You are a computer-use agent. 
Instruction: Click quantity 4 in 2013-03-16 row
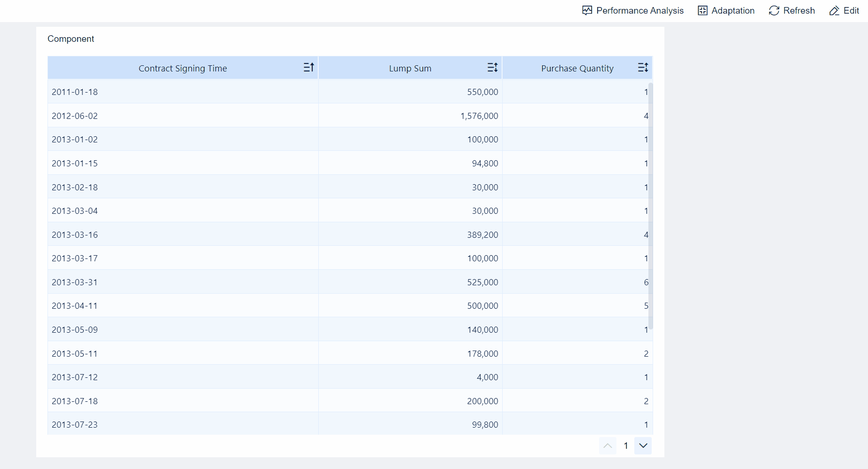646,234
